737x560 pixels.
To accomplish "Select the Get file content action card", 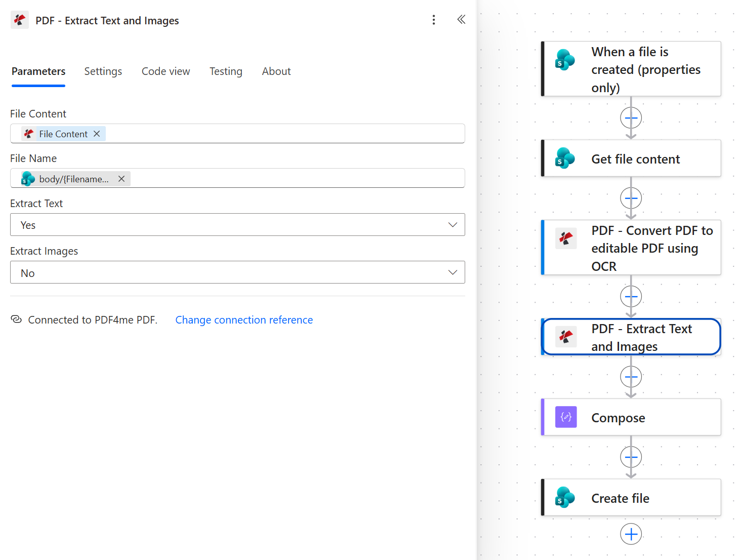I will coord(631,158).
